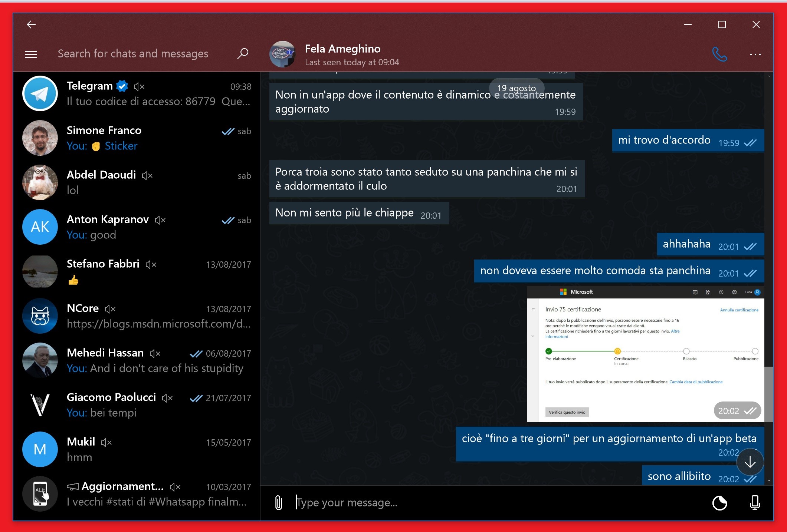Click the M avatar of Mukil
This screenshot has height=532, width=787.
click(x=40, y=449)
